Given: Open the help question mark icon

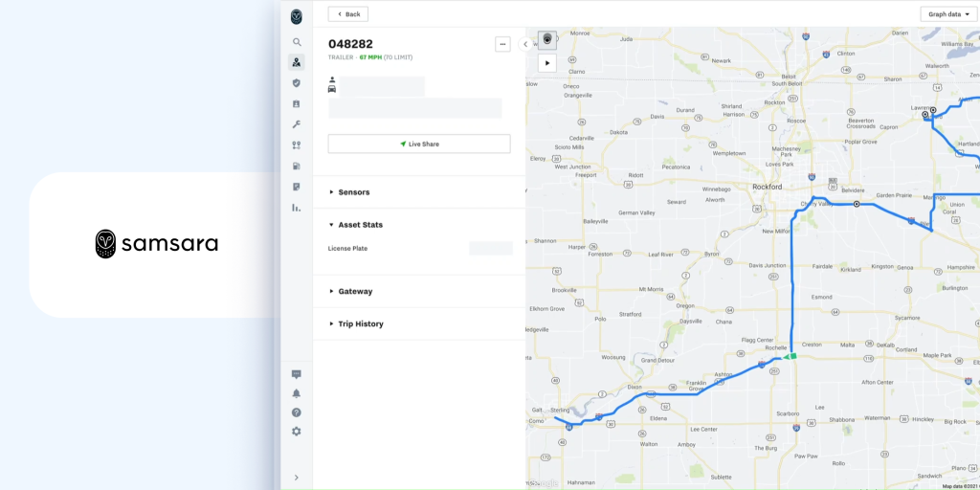Looking at the screenshot, I should pos(297,412).
